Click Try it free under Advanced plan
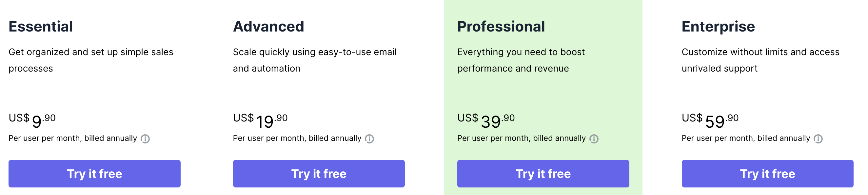 click(x=319, y=174)
